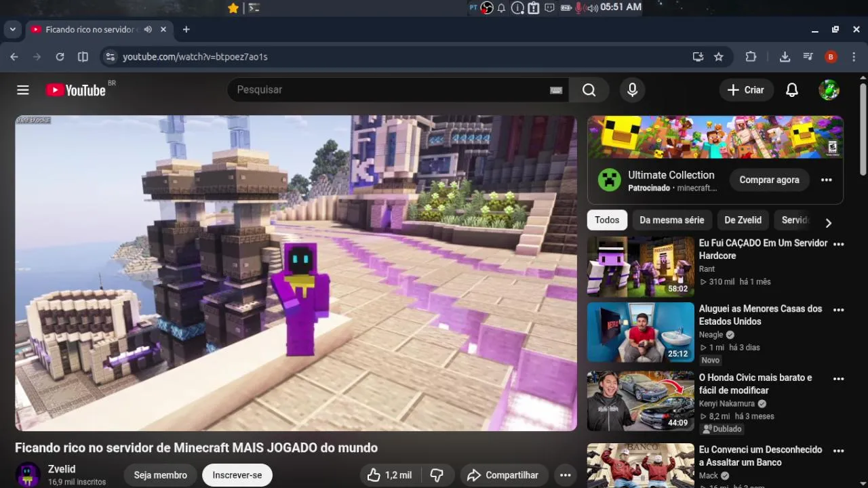Open the Zvelid channel avatar

click(28, 475)
